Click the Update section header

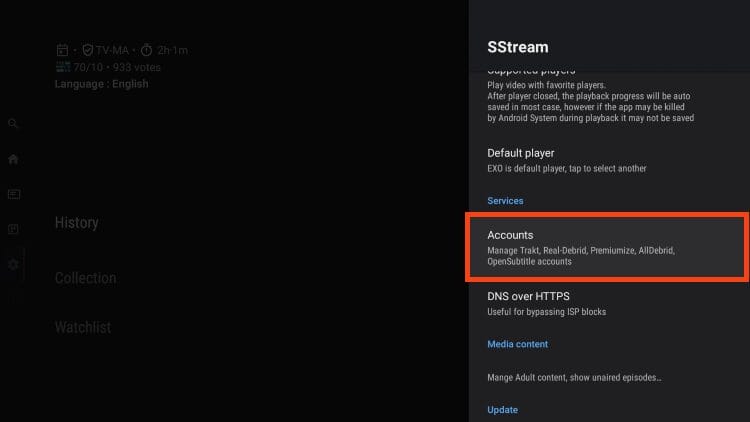[x=502, y=410]
